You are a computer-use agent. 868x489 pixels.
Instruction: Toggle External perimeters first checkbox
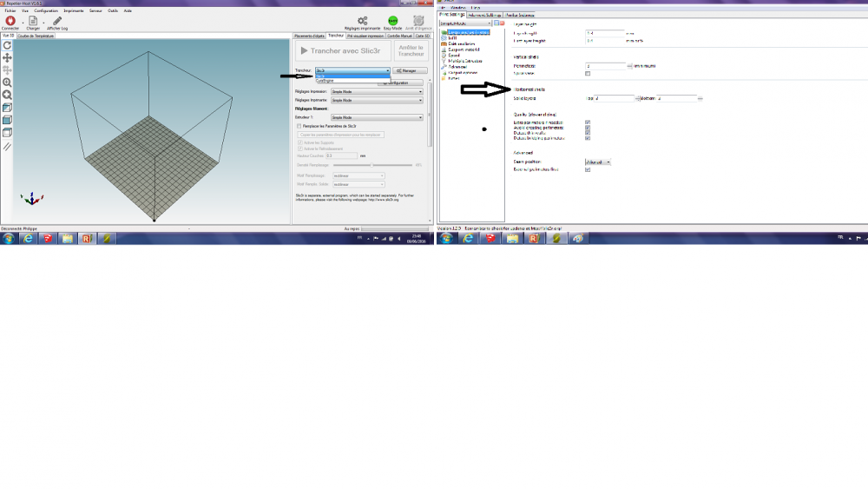pos(588,169)
